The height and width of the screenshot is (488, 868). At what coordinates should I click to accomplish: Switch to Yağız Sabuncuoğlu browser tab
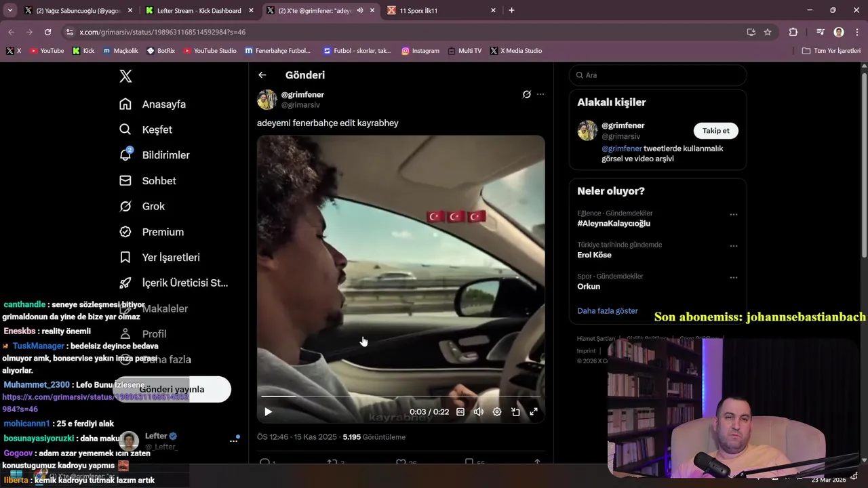click(x=78, y=11)
